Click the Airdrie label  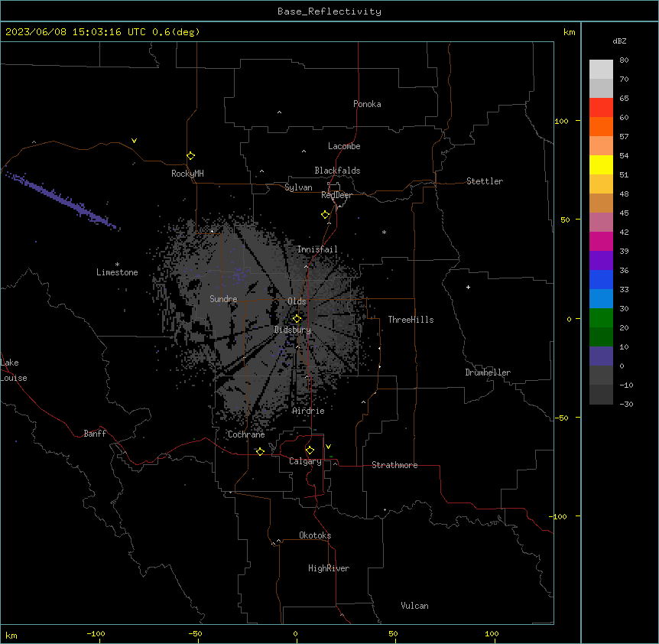pos(308,411)
